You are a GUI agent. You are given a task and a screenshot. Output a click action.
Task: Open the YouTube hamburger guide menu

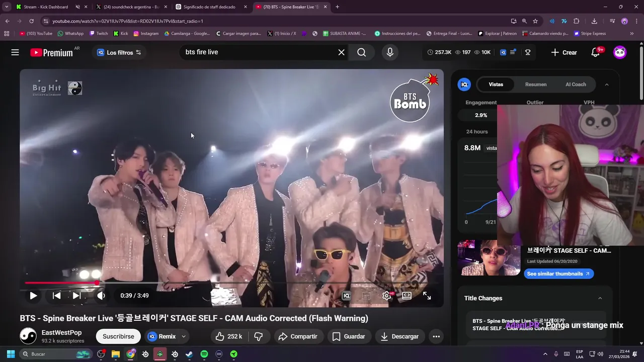15,52
